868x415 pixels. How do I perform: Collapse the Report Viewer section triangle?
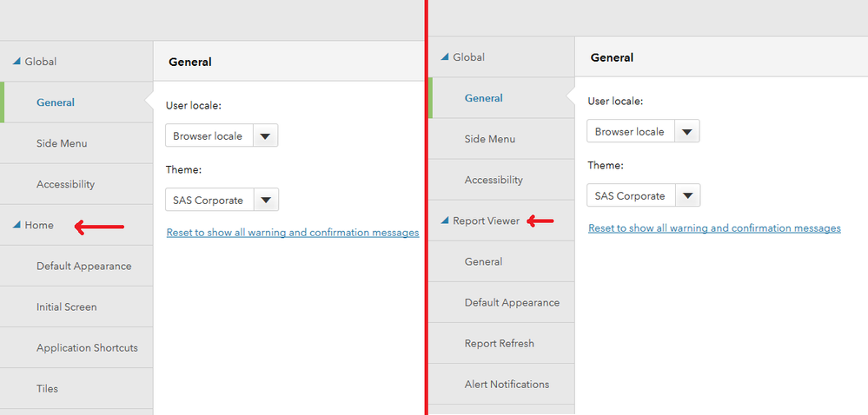[445, 221]
